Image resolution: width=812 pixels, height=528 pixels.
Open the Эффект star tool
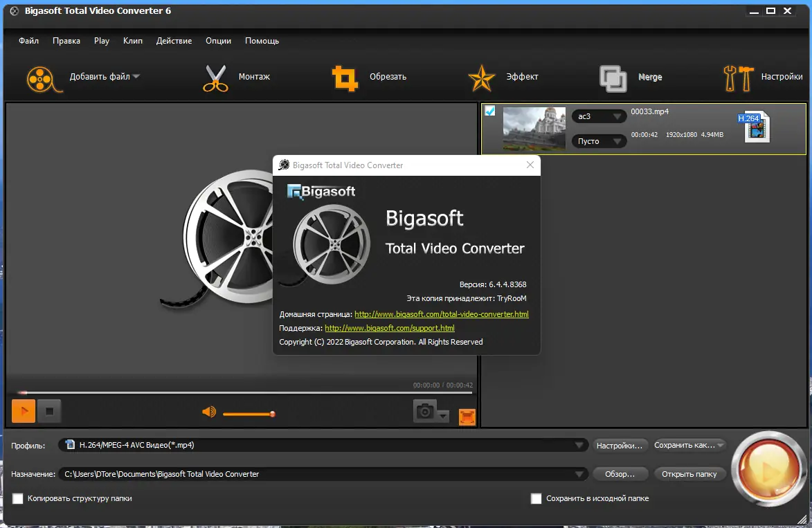(x=481, y=78)
